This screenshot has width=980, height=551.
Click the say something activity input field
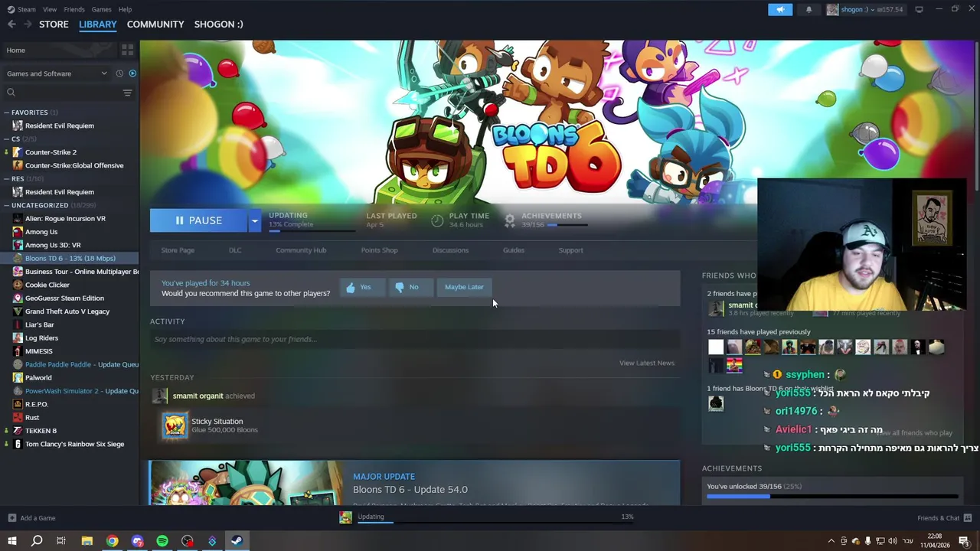coord(415,339)
